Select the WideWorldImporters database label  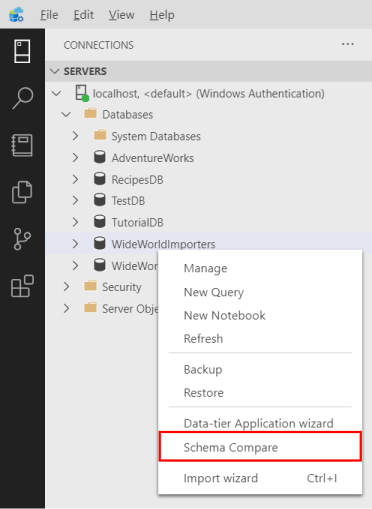coord(163,244)
